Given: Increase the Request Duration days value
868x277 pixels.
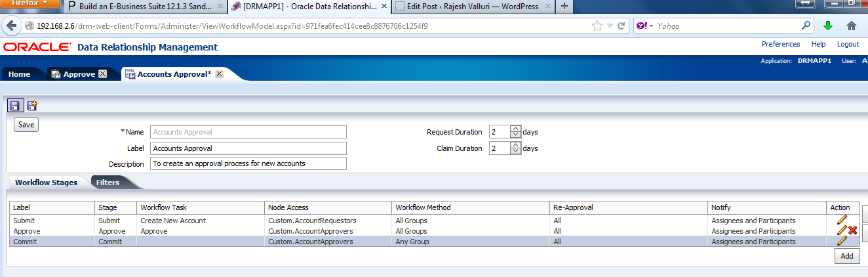Looking at the screenshot, I should point(515,128).
